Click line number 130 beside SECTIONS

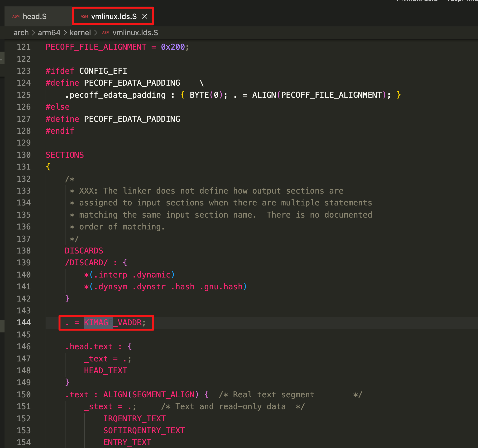pyautogui.click(x=24, y=155)
